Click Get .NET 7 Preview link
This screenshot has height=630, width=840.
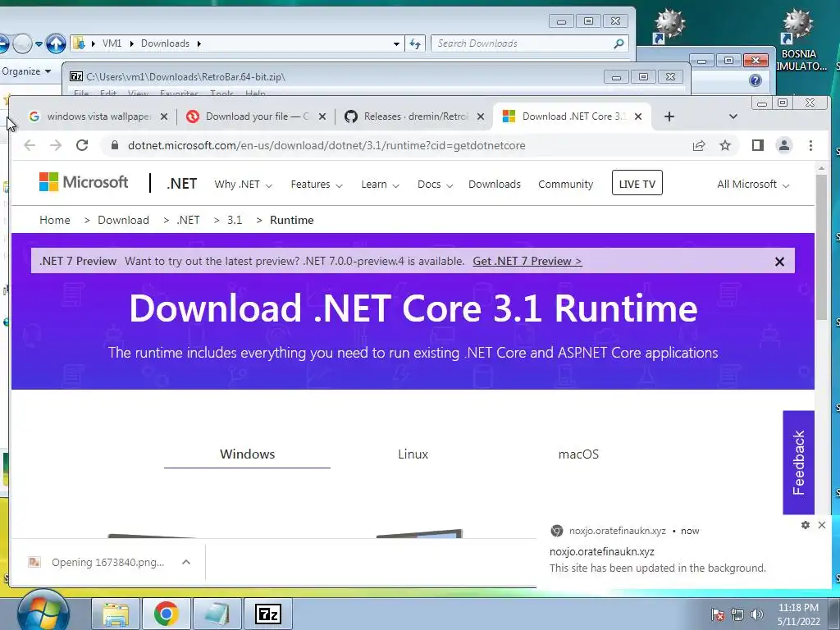click(x=527, y=261)
